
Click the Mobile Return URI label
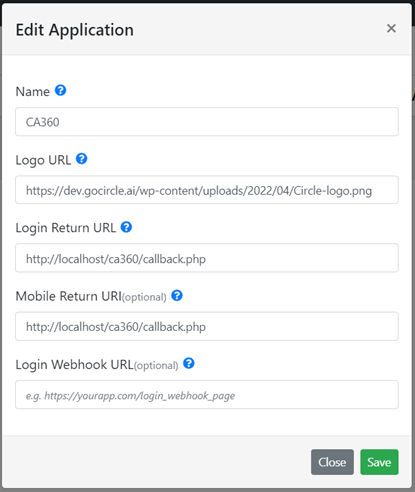coord(69,296)
